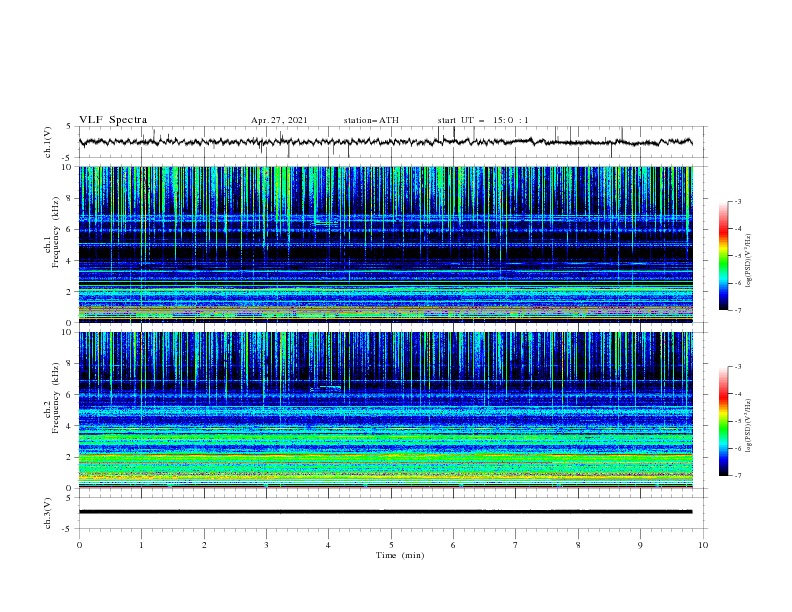Click the time axis tick label "7"
Screen dimensions: 792x612
[x=516, y=545]
